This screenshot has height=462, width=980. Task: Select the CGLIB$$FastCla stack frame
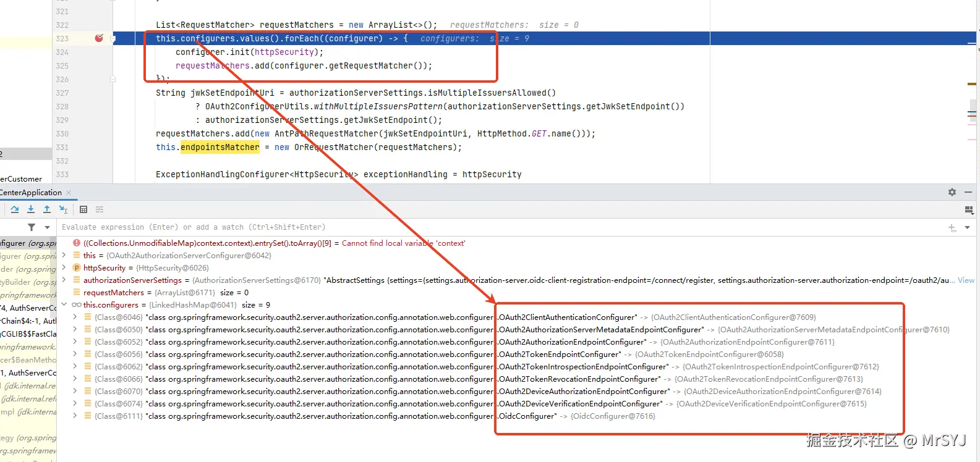point(28,334)
